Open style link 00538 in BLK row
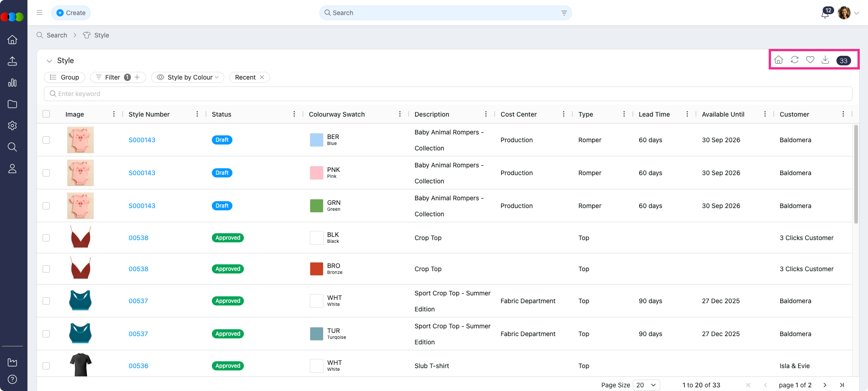The height and width of the screenshot is (391, 868). point(138,238)
